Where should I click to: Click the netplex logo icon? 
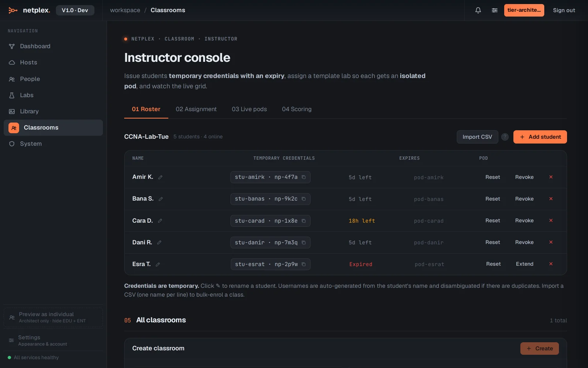coord(13,10)
